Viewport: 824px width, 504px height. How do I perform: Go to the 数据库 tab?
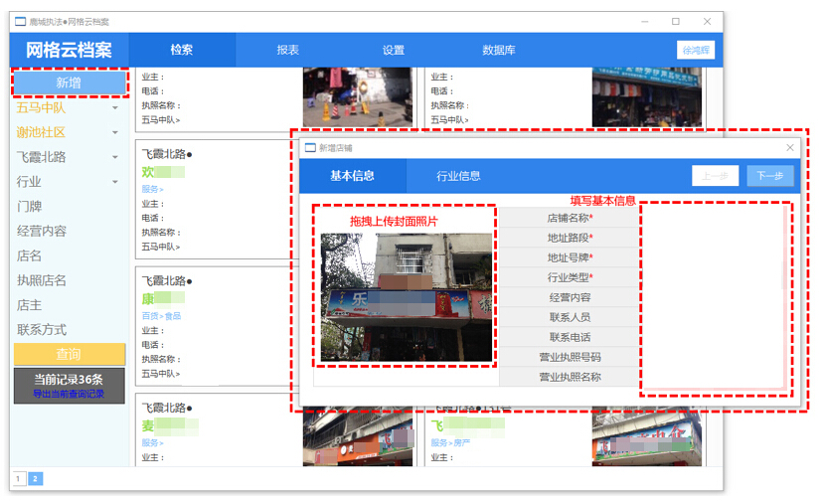coord(499,50)
